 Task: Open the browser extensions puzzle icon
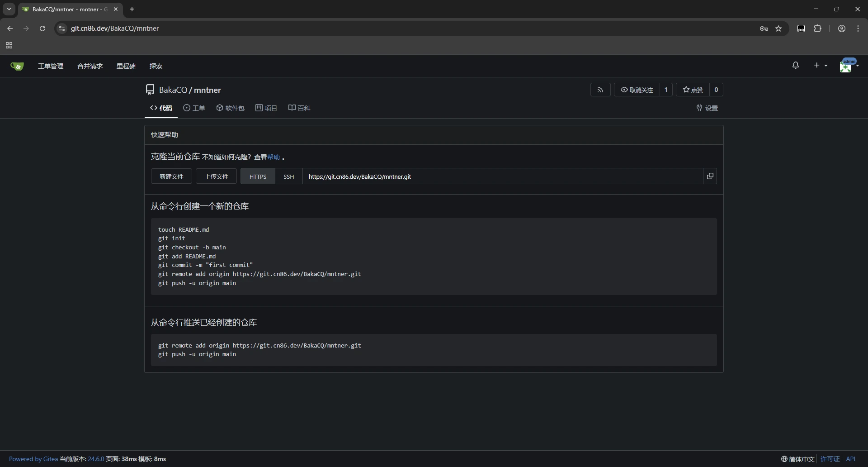(x=817, y=29)
